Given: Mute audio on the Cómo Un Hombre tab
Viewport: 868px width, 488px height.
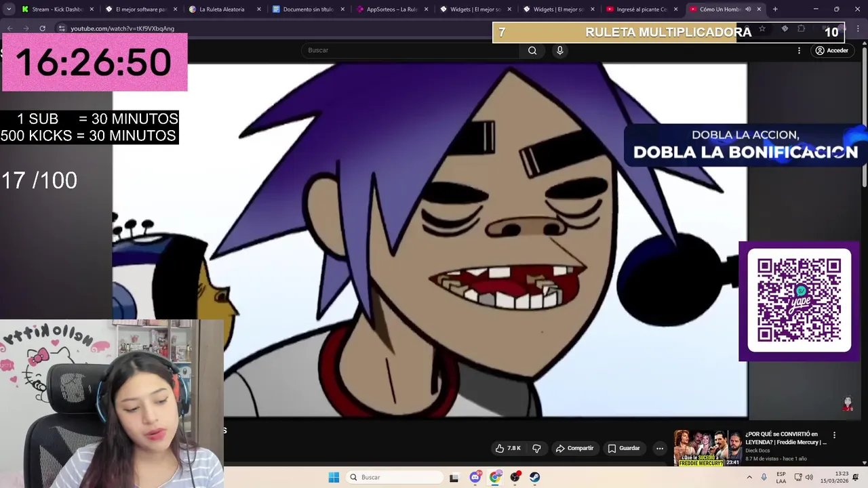Looking at the screenshot, I should tap(748, 9).
